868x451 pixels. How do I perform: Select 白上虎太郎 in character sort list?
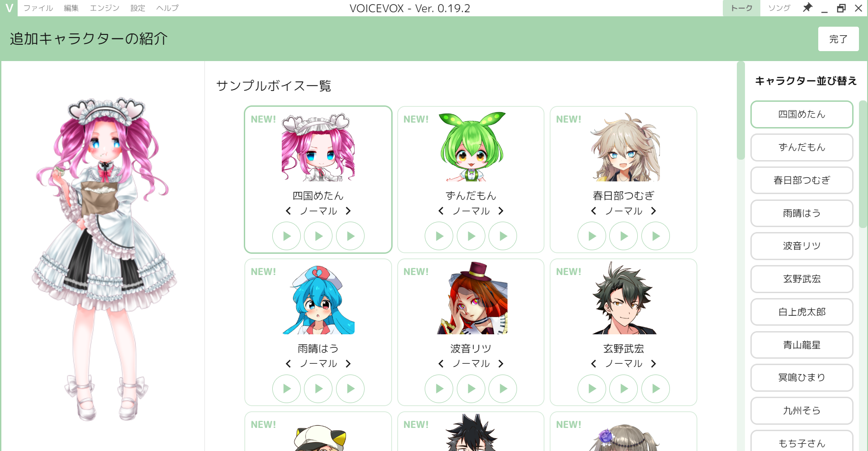802,312
